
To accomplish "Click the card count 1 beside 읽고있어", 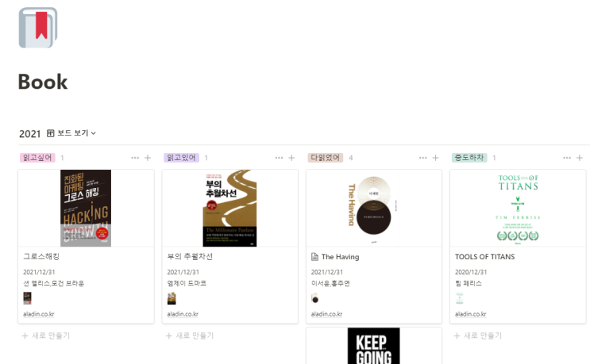I will (x=206, y=158).
